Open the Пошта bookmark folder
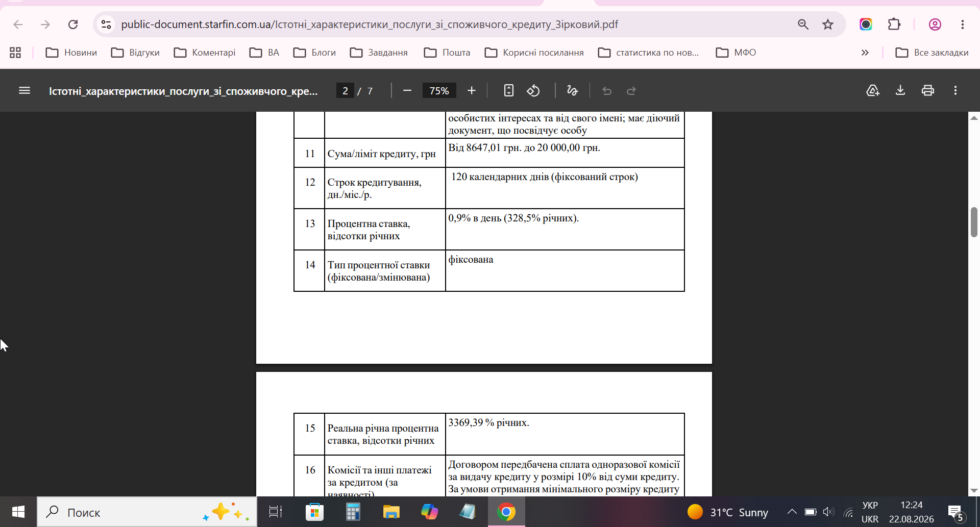Viewport: 980px width, 527px height. (x=447, y=53)
